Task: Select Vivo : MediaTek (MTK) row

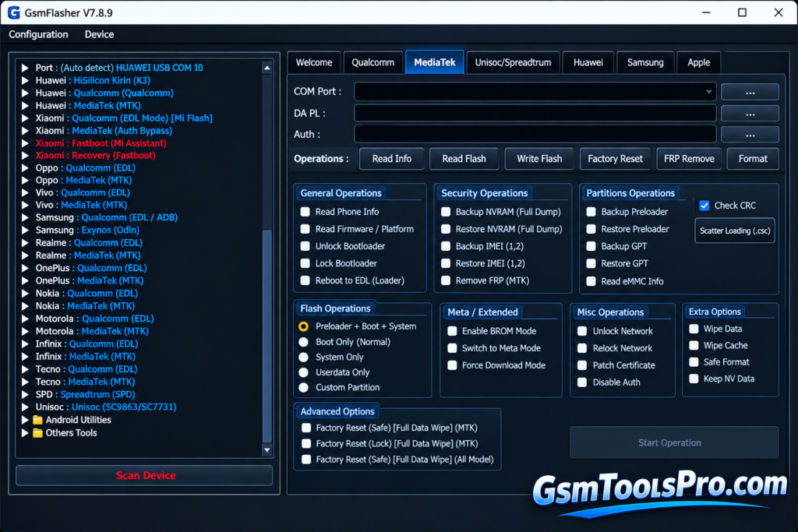Action: coord(81,206)
